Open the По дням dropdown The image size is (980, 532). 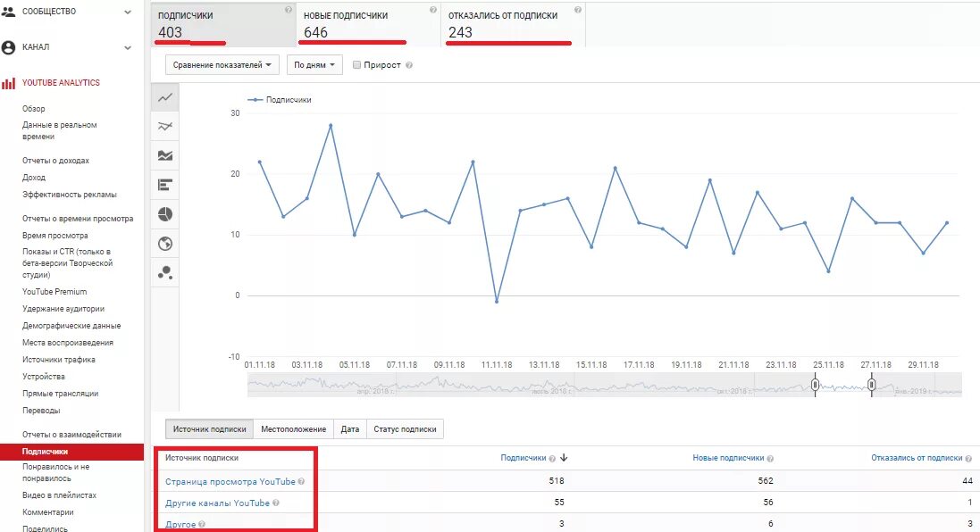(x=314, y=65)
